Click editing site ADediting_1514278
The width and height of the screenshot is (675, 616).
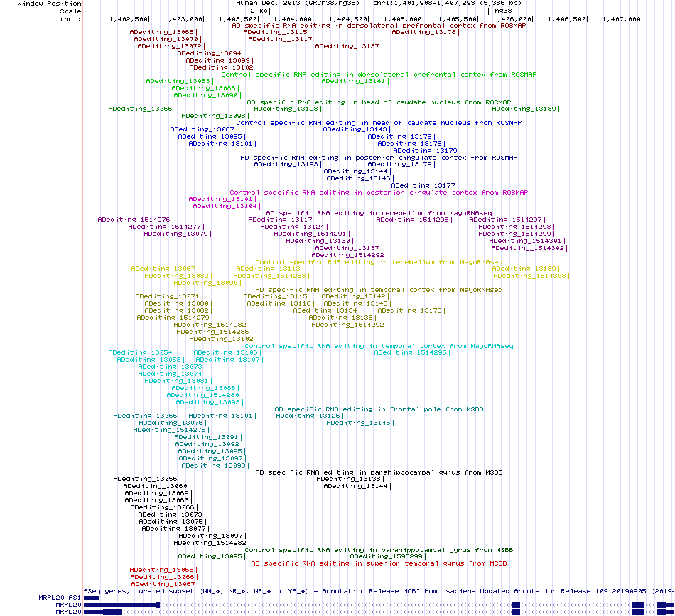(171, 431)
